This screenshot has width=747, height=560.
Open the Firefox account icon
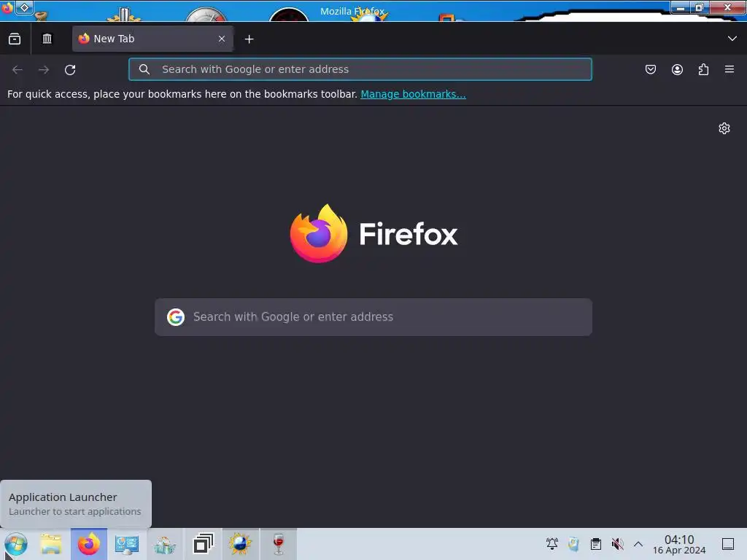pos(677,69)
